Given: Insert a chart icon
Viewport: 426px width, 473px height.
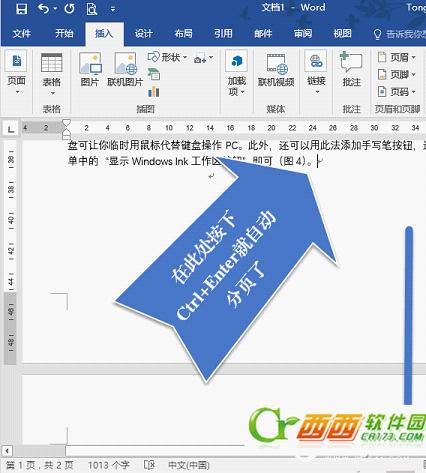Looking at the screenshot, I should (x=154, y=91).
